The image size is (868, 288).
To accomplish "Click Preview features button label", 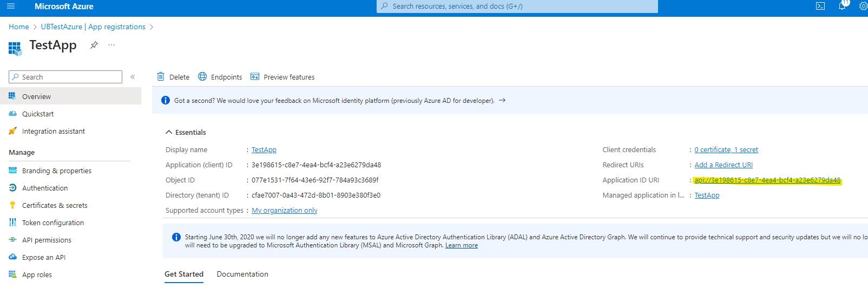I will click(289, 77).
